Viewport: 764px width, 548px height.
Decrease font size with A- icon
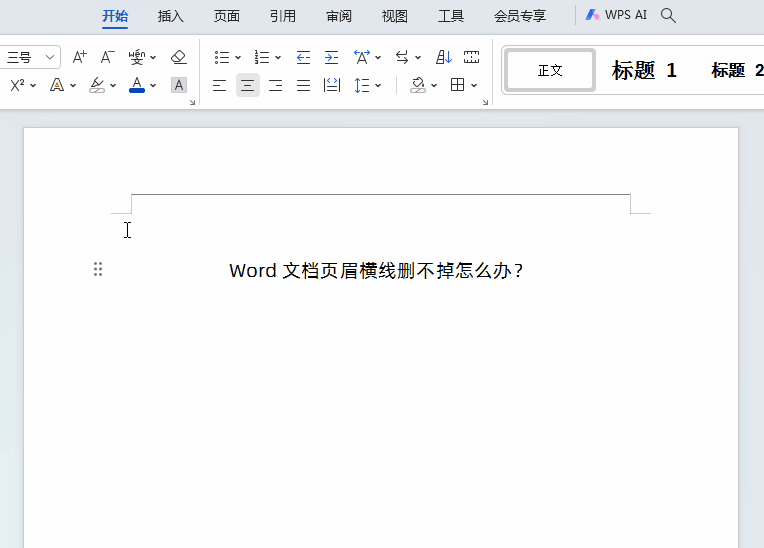point(107,57)
